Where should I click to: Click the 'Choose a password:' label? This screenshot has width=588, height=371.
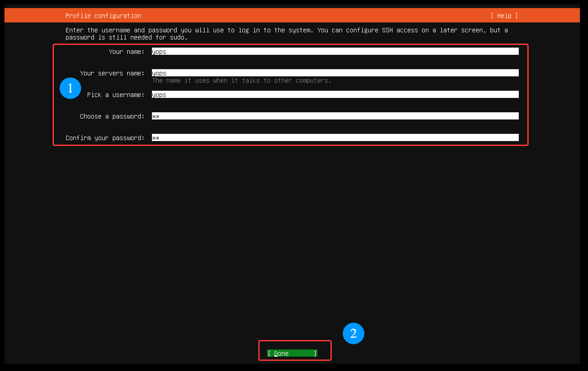point(112,116)
